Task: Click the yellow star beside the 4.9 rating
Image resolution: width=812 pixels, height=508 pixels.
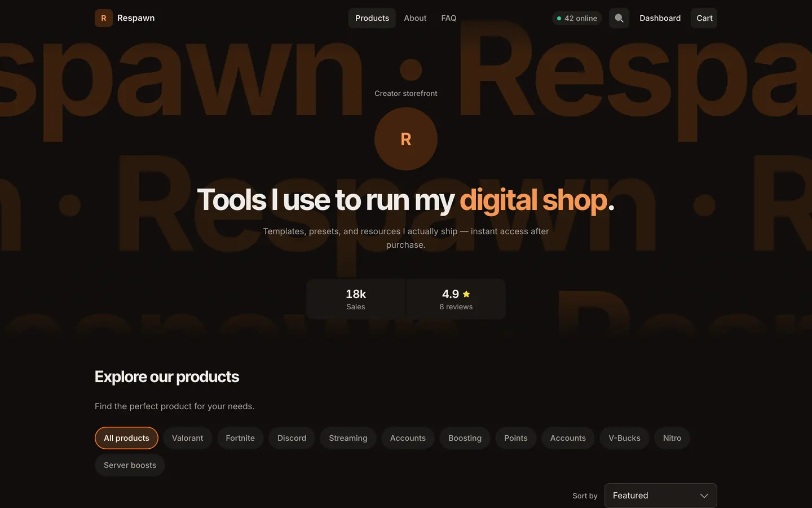Action: tap(466, 294)
